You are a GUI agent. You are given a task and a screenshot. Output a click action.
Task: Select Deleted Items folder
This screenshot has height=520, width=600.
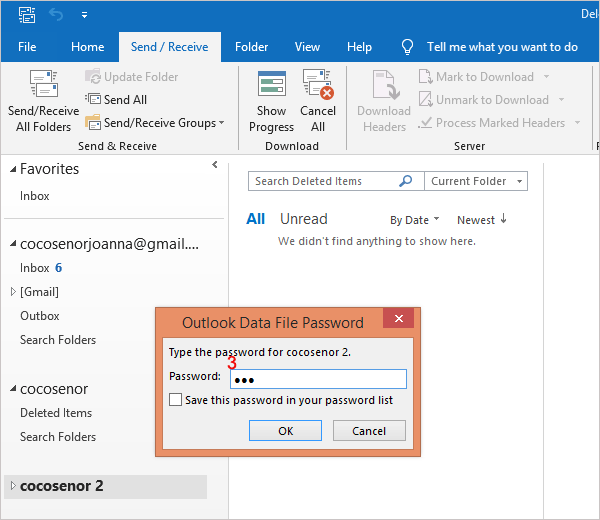[56, 413]
